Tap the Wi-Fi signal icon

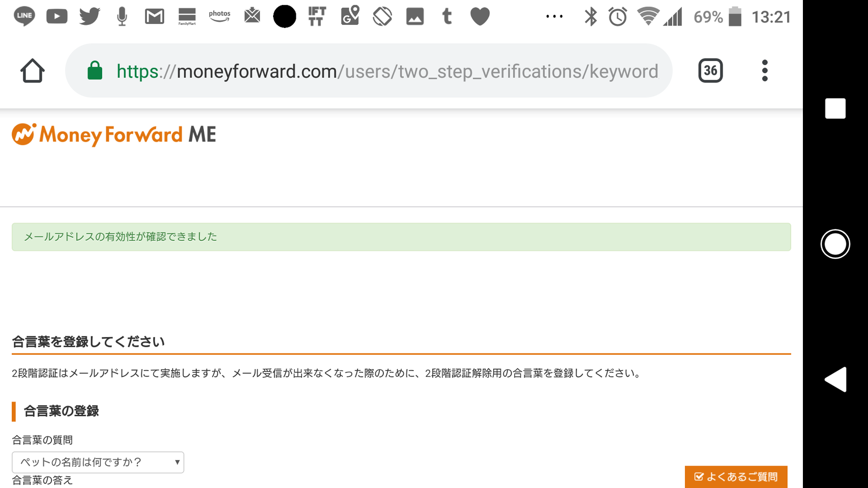(x=648, y=16)
